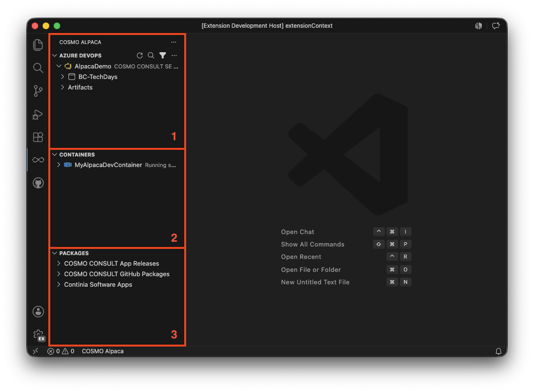
Task: Open the Extensions view
Action: coord(38,137)
